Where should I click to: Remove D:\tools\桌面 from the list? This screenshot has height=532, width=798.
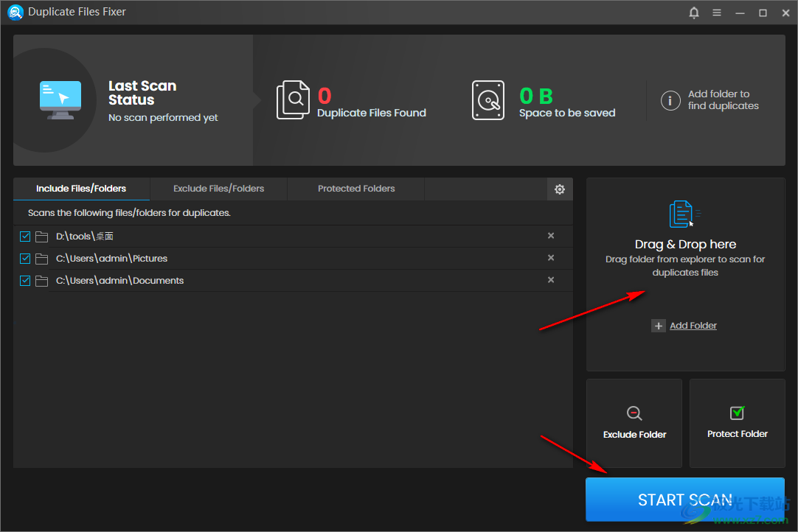click(551, 236)
